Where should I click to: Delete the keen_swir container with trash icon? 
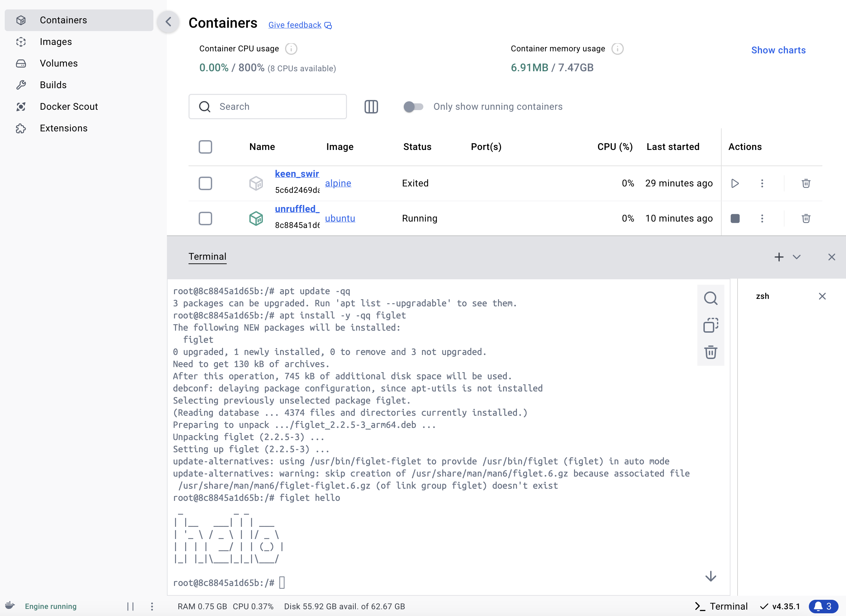[x=806, y=183]
